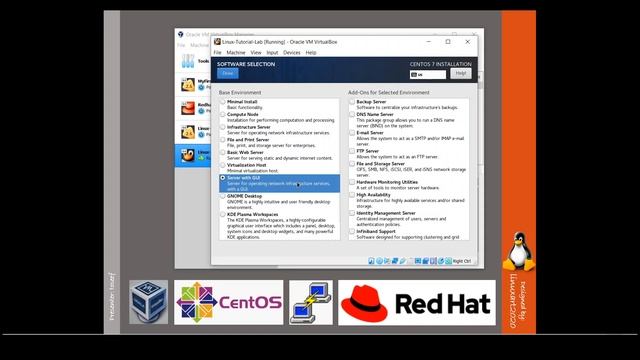Image resolution: width=640 pixels, height=360 pixels.
Task: Click the keyboard capture icon beside Right Ctrl
Action: click(x=449, y=261)
